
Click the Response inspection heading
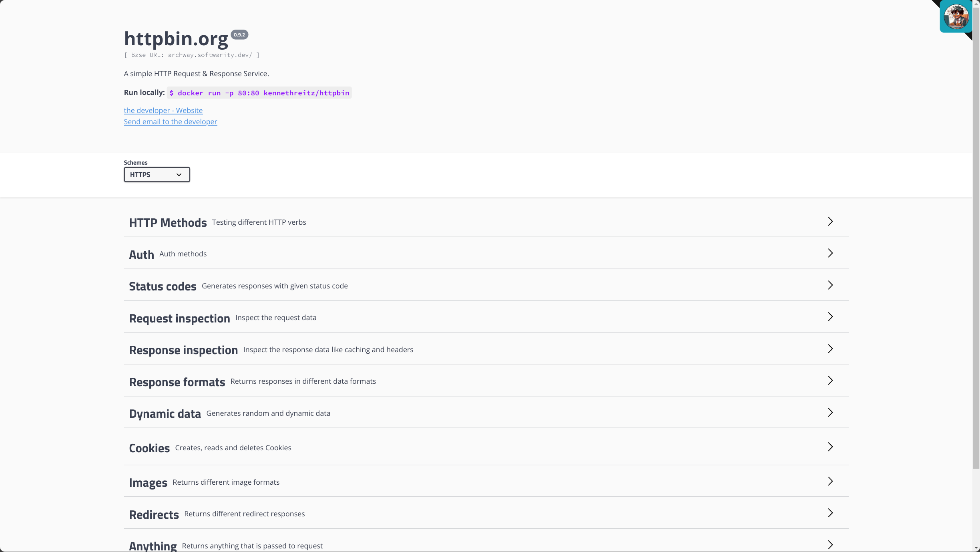coord(183,350)
